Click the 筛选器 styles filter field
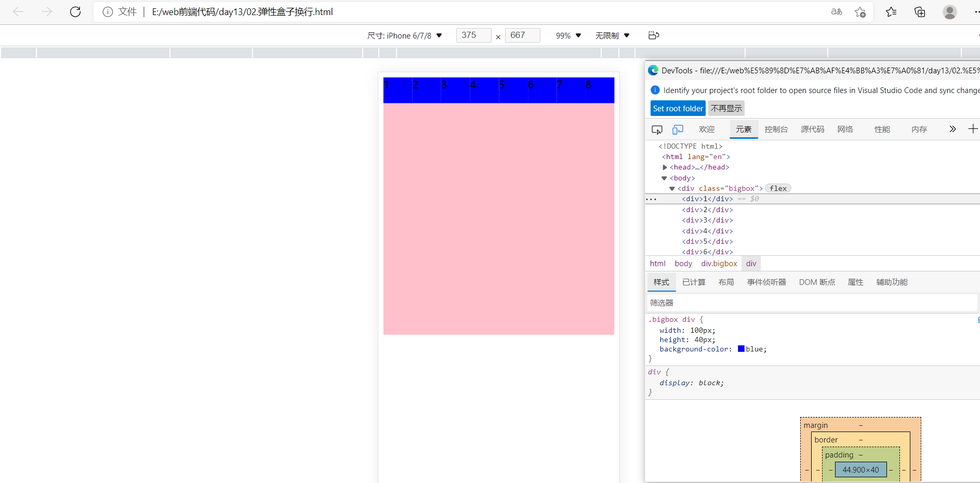Viewport: 980px width, 483px height. pyautogui.click(x=811, y=303)
